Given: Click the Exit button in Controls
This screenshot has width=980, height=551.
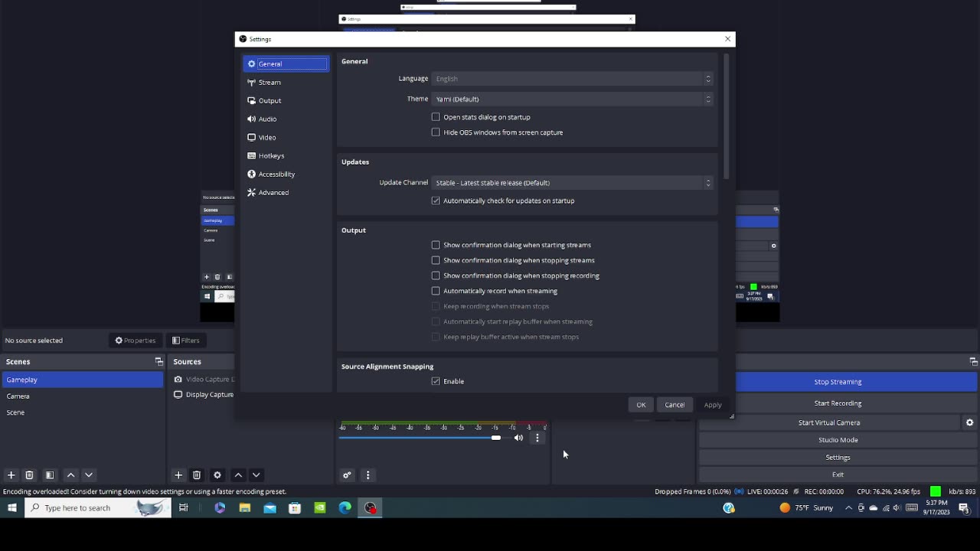Looking at the screenshot, I should click(838, 474).
